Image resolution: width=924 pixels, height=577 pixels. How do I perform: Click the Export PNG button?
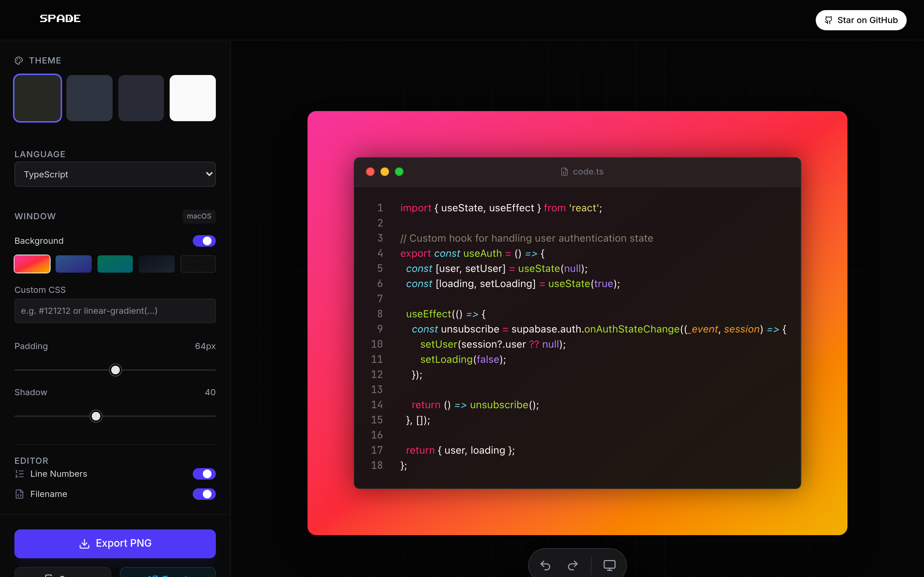[115, 543]
